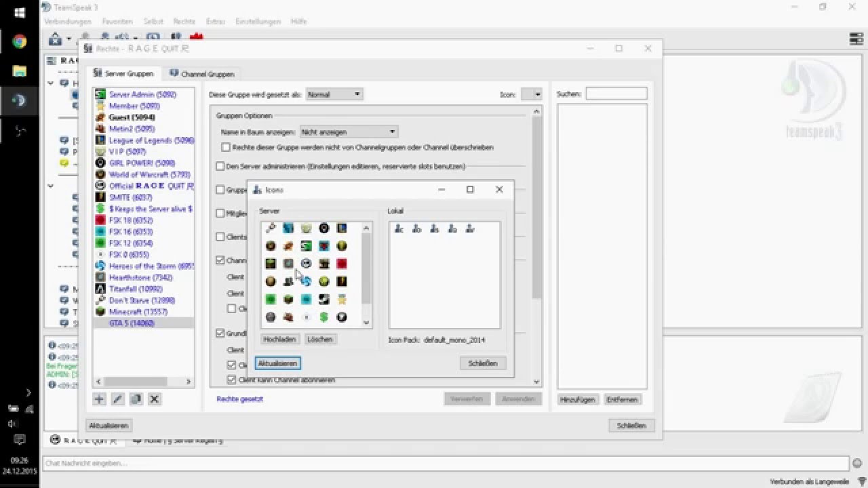This screenshot has width=868, height=488.
Task: Select the green dollar sign icon in the Icons grid
Action: click(x=323, y=317)
